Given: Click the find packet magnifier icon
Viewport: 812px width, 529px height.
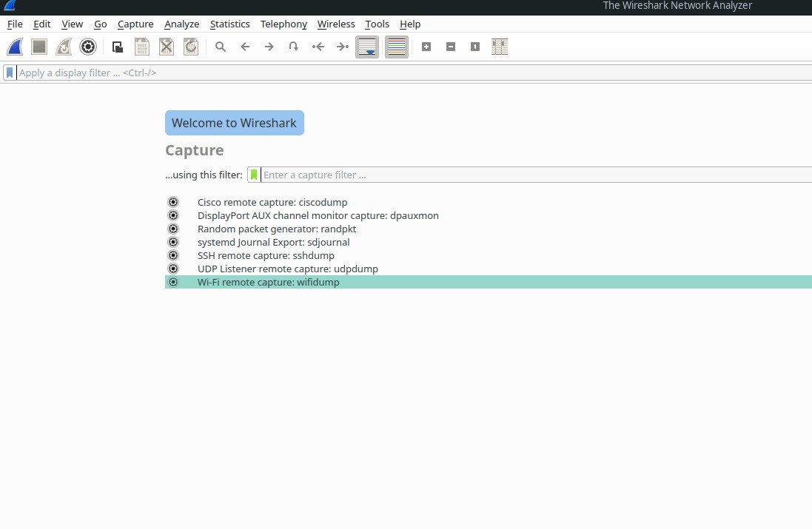Looking at the screenshot, I should click(221, 47).
